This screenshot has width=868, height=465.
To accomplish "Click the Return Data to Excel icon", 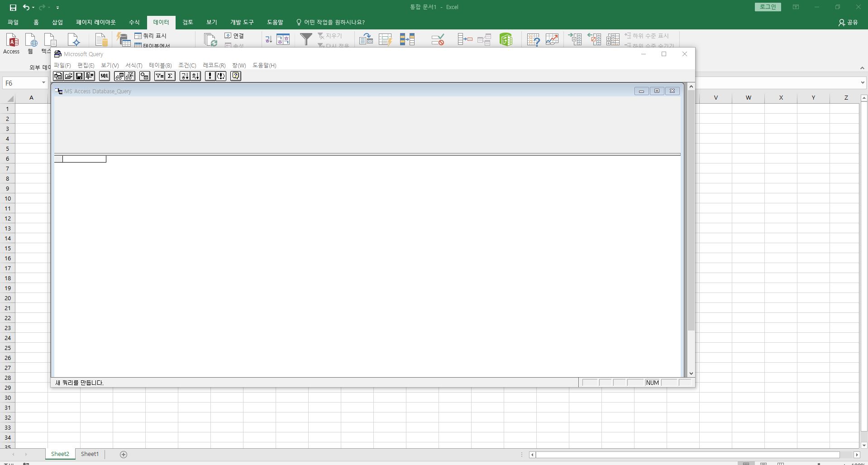I will tap(90, 76).
